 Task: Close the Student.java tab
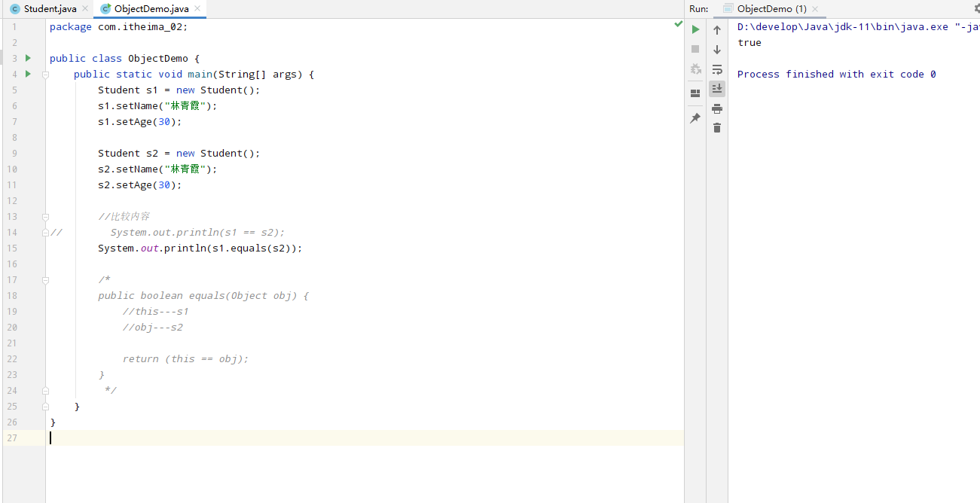[x=84, y=9]
